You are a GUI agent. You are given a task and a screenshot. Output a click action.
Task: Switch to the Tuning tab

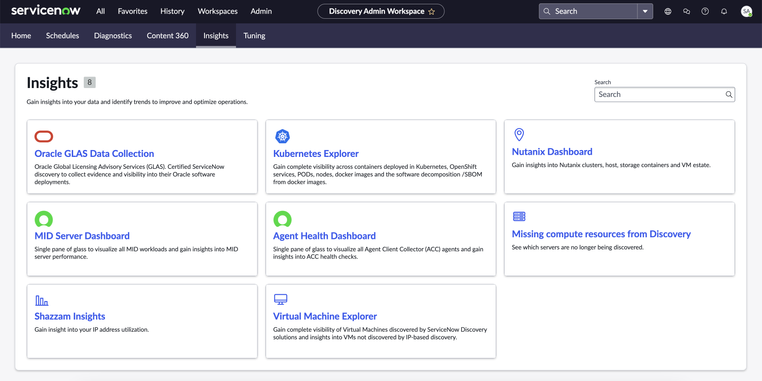pyautogui.click(x=254, y=35)
